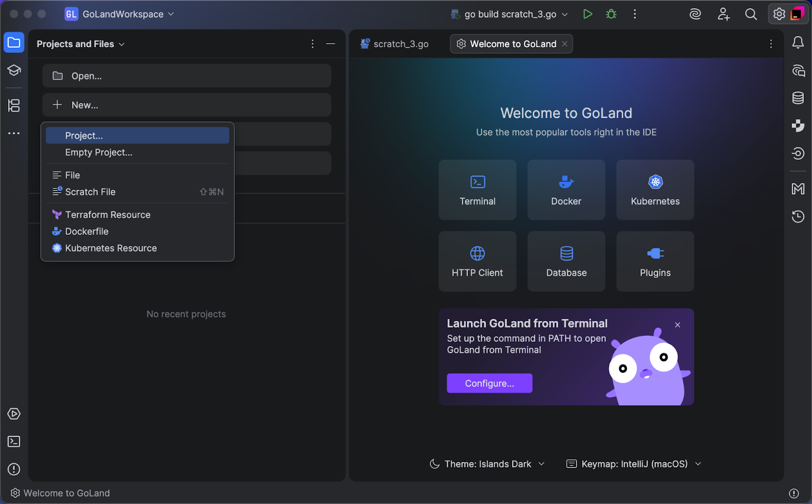Open the IDE settings gear icon
Screen dimensions: 812x504
point(779,14)
